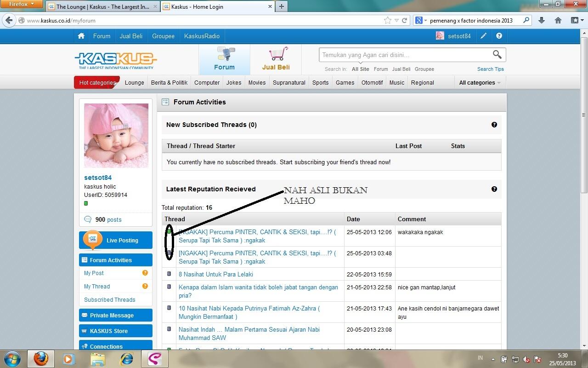Click the taskbar clock showing 5:30

(563, 359)
